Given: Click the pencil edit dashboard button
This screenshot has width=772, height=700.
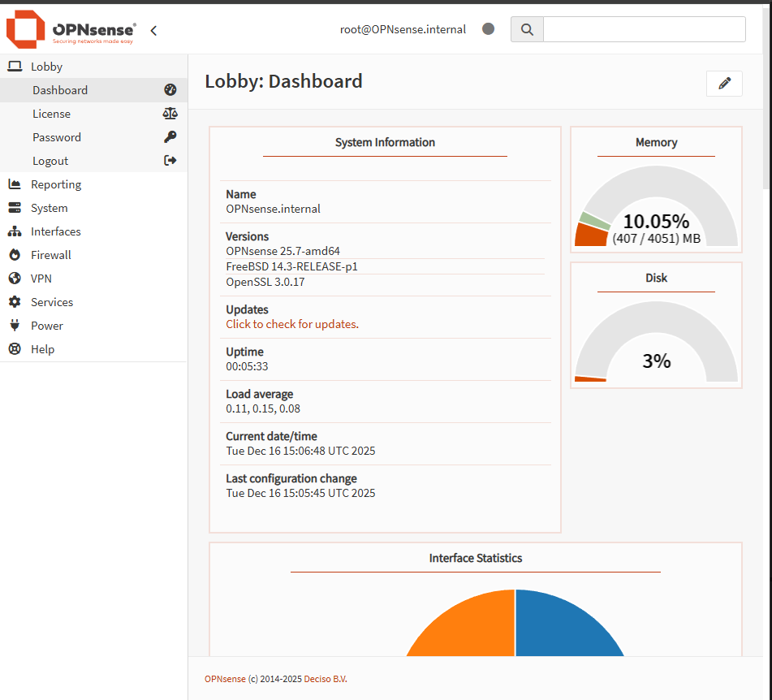Looking at the screenshot, I should [x=723, y=83].
